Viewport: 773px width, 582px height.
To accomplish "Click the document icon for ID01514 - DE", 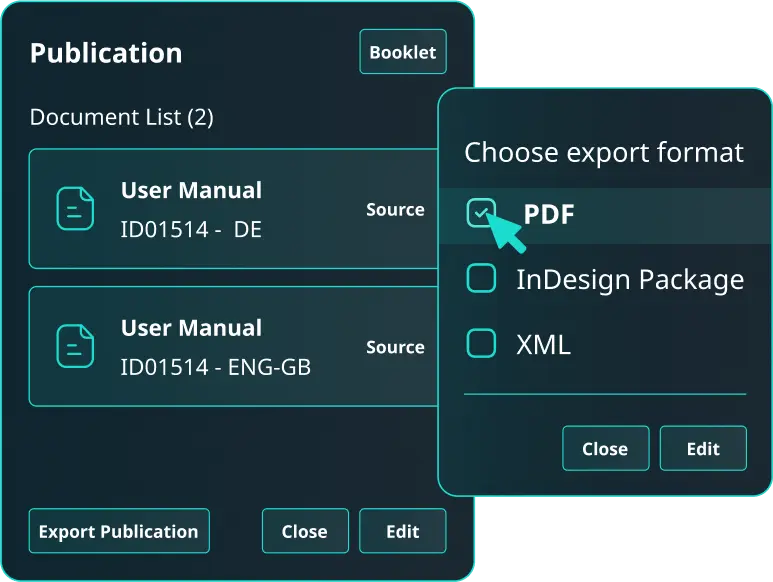I will [75, 208].
